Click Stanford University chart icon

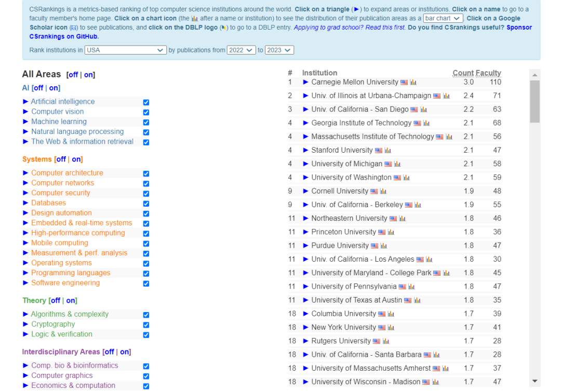pos(388,150)
